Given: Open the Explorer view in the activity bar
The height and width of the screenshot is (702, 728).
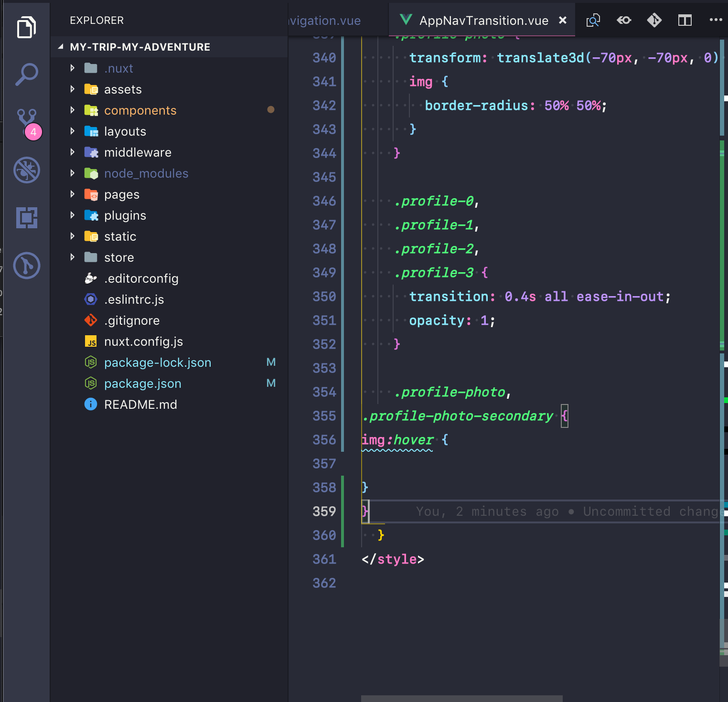Looking at the screenshot, I should click(x=27, y=27).
